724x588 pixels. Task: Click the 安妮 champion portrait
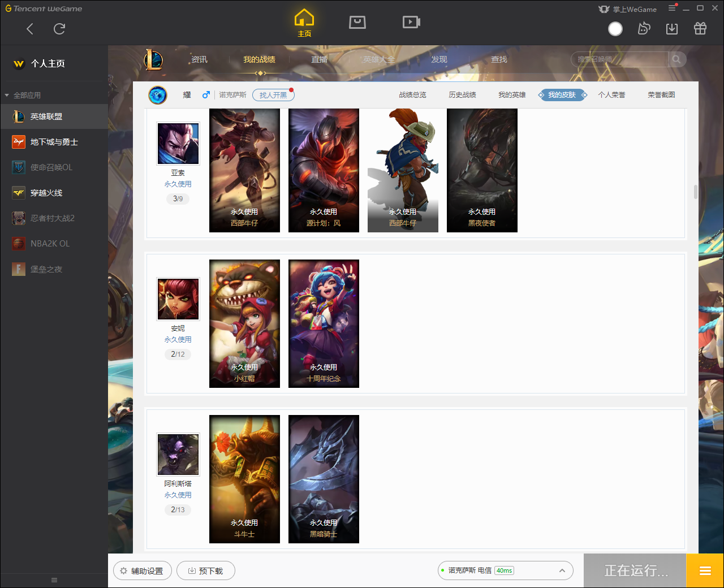tap(178, 299)
